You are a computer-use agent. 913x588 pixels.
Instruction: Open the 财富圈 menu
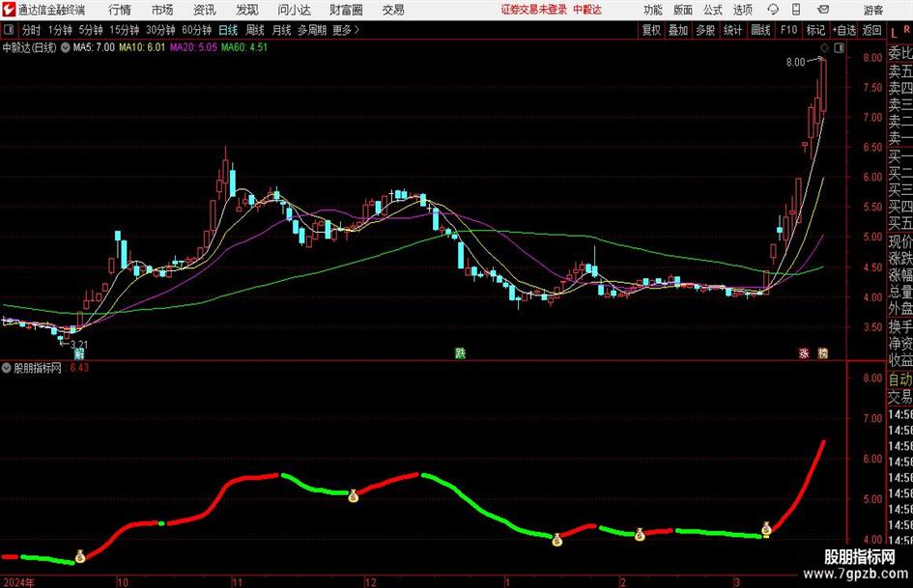(346, 10)
